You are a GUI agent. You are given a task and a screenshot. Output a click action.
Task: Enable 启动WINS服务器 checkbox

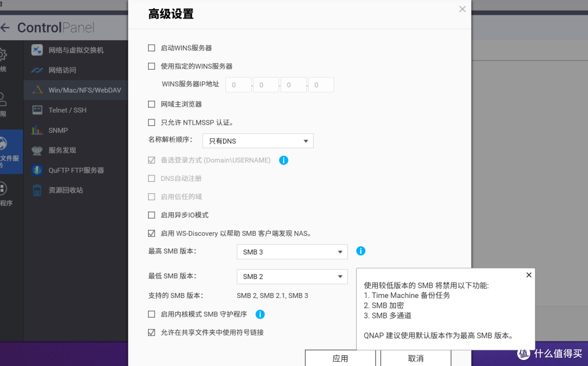pyautogui.click(x=151, y=48)
